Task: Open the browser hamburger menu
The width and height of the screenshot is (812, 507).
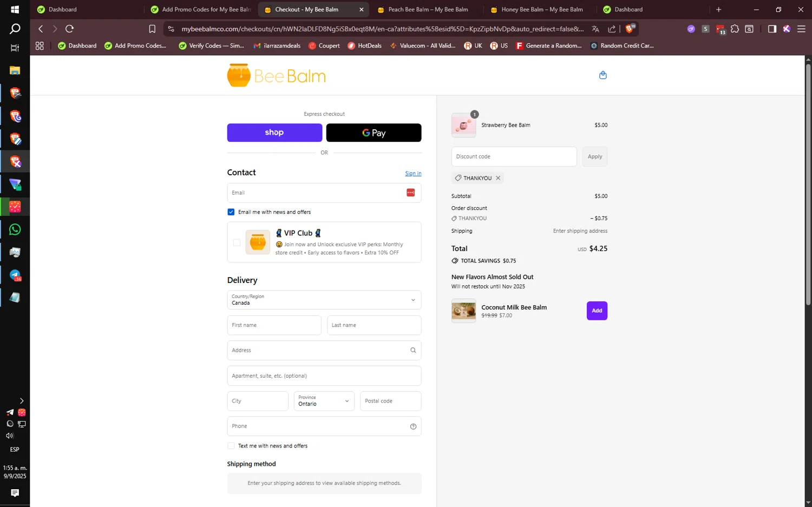Action: point(801,29)
